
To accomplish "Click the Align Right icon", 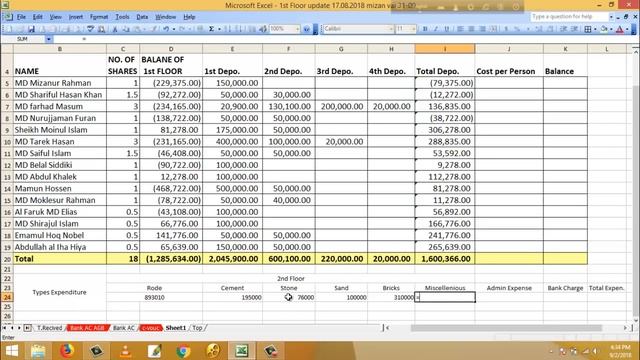I will pyautogui.click(x=482, y=29).
